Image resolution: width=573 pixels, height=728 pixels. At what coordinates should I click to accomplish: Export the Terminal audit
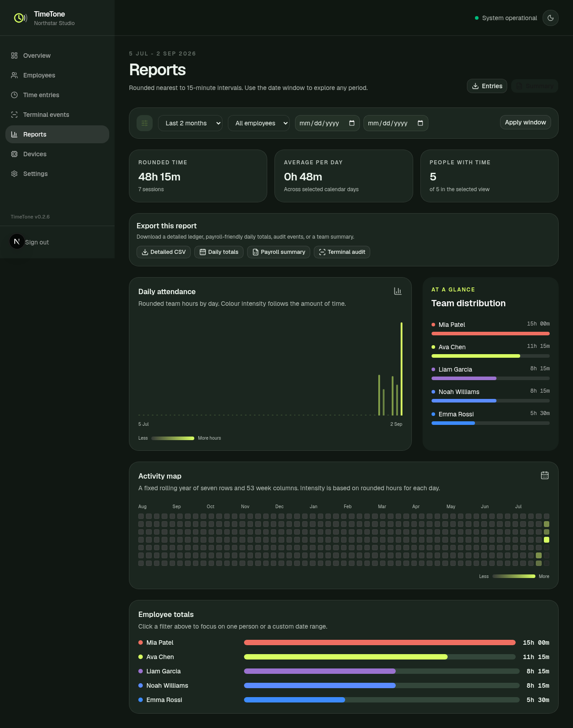pos(342,252)
